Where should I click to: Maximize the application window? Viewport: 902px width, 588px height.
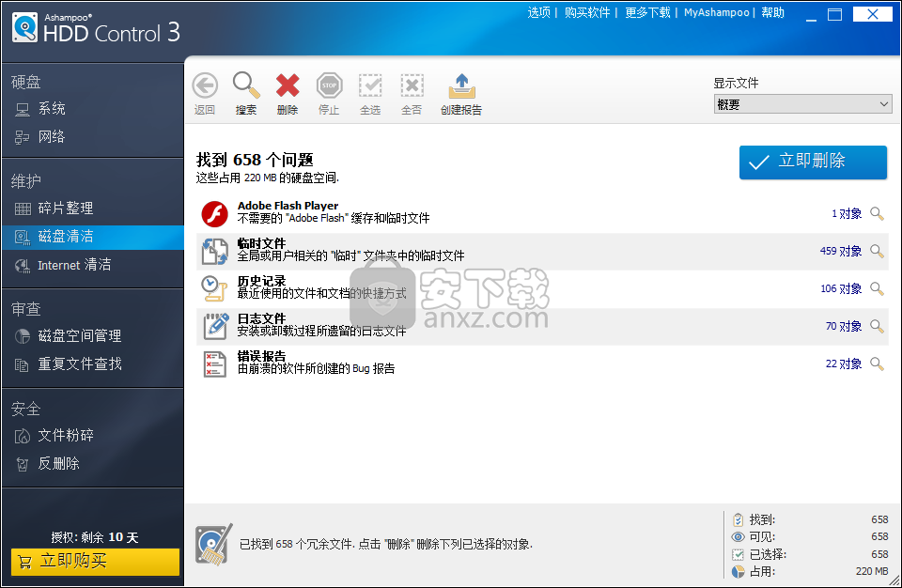coord(834,14)
